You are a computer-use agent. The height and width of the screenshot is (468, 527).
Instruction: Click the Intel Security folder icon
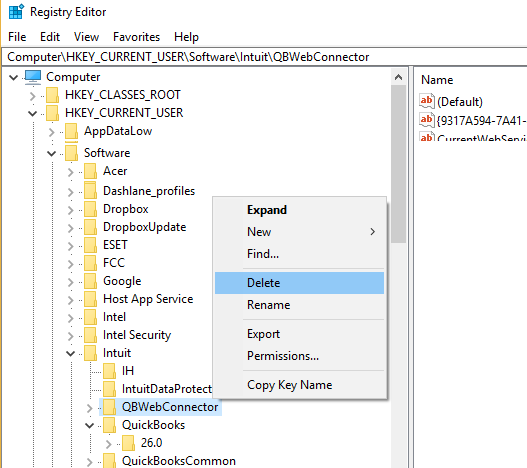tap(90, 335)
